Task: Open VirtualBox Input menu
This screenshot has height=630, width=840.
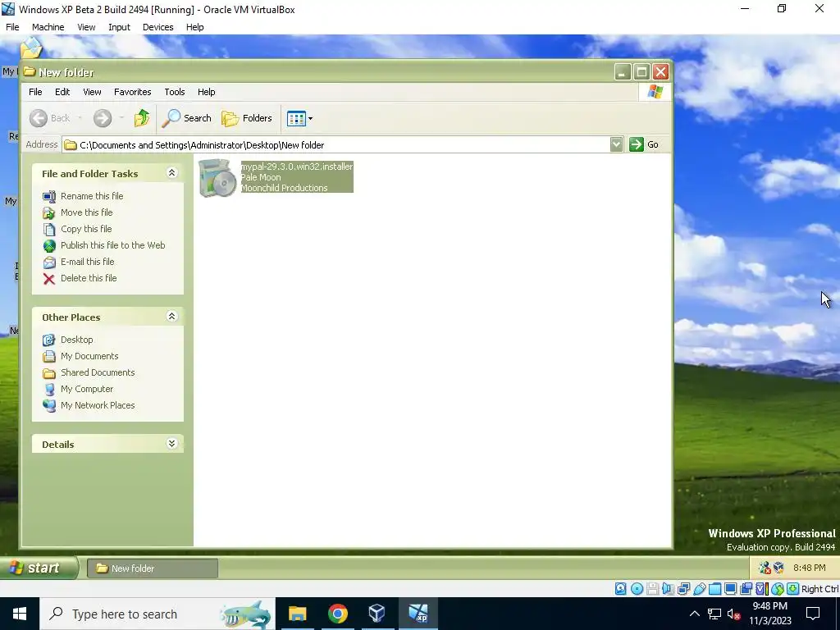Action: [119, 27]
